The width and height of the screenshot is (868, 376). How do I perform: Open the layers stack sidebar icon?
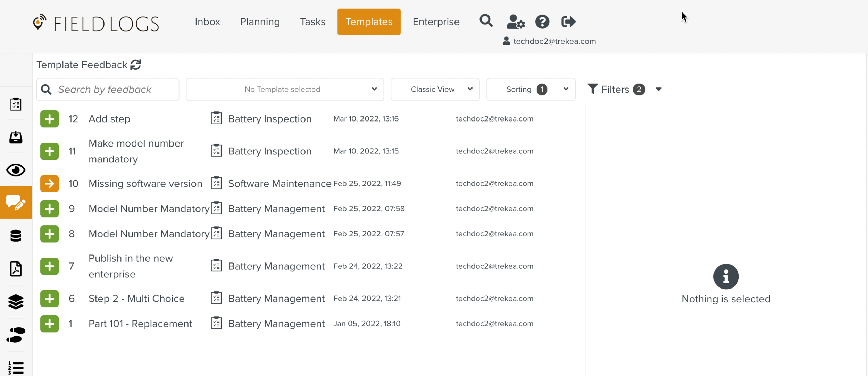(x=16, y=302)
